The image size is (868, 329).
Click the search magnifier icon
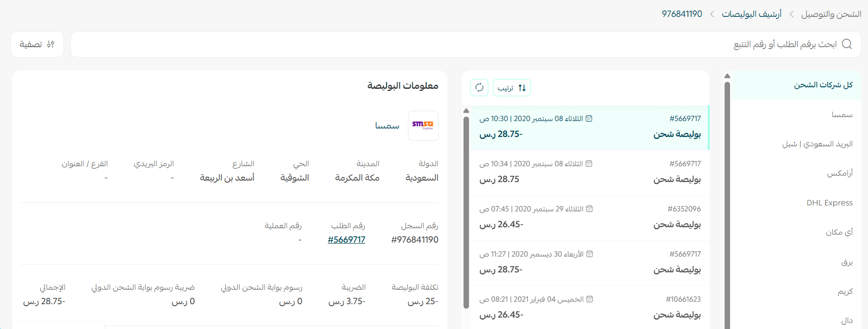pyautogui.click(x=847, y=44)
